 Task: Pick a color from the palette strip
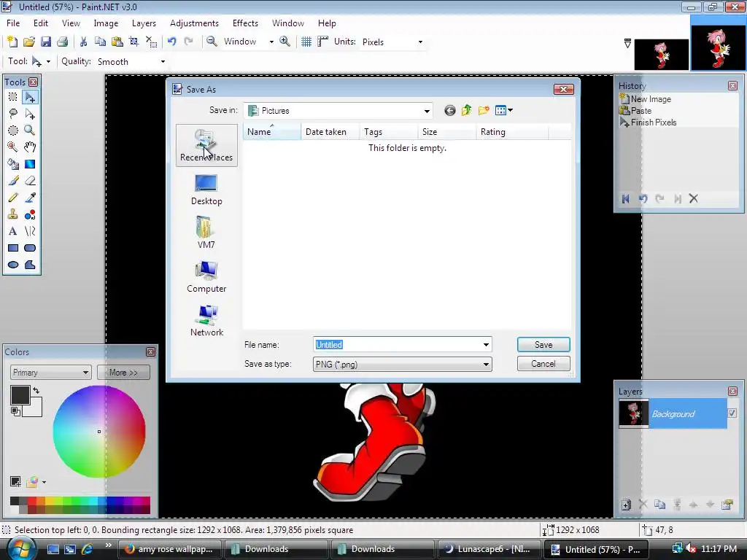click(80, 505)
